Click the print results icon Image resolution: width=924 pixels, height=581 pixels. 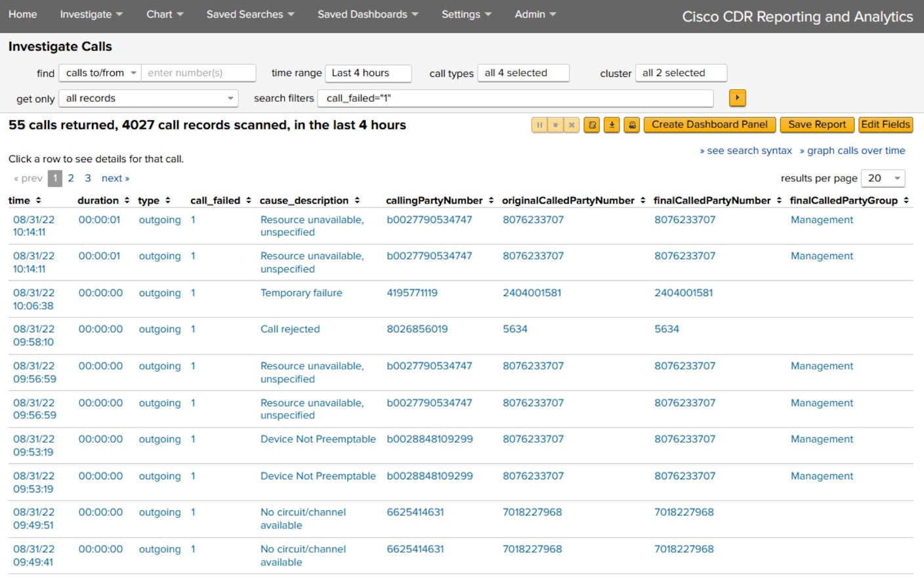coord(631,125)
